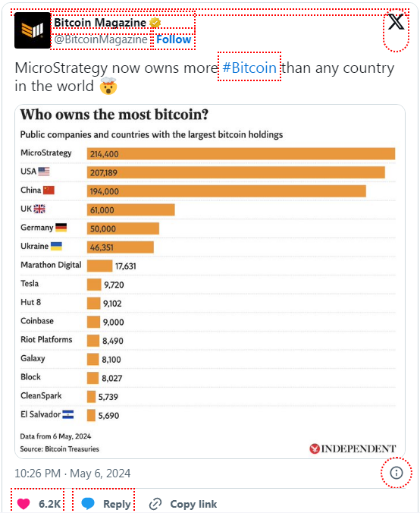420x513 pixels.
Task: Open the #Bitcoin hashtag link
Action: tap(249, 68)
